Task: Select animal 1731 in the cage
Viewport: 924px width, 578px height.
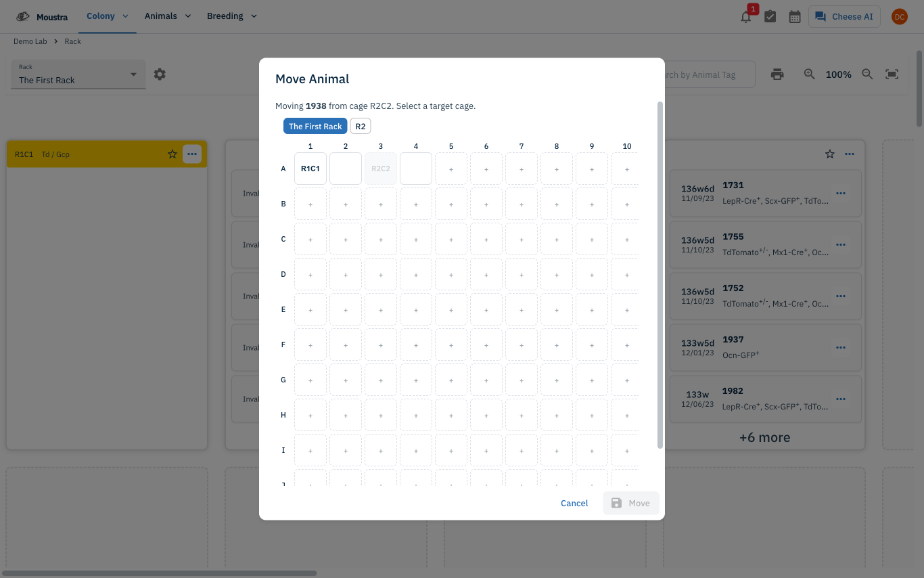Action: pyautogui.click(x=767, y=194)
